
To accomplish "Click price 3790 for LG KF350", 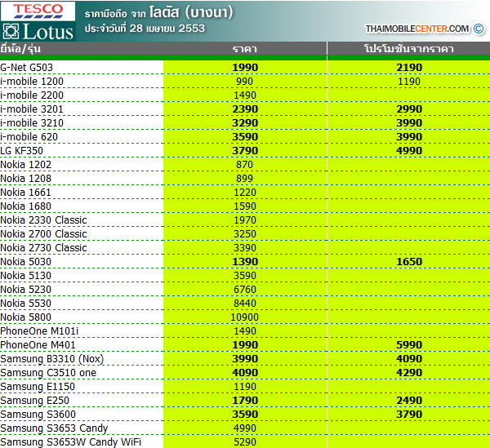I will coord(245,151).
